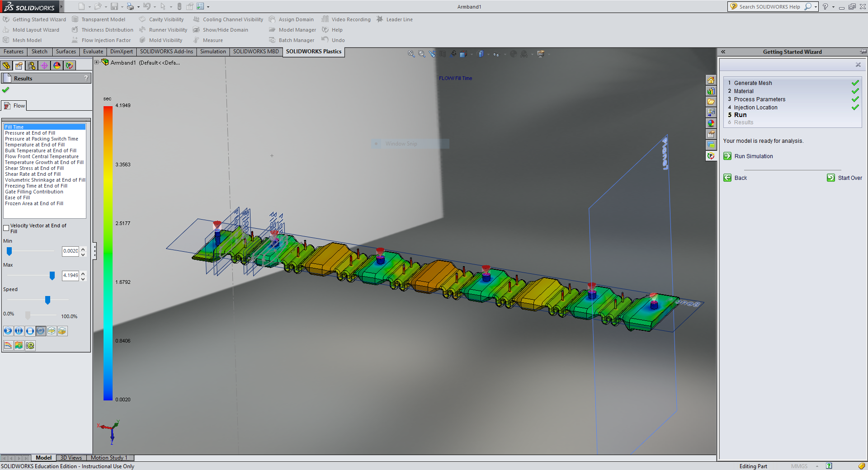
Task: Select Pressure at End of Fill result
Action: pyautogui.click(x=30, y=133)
